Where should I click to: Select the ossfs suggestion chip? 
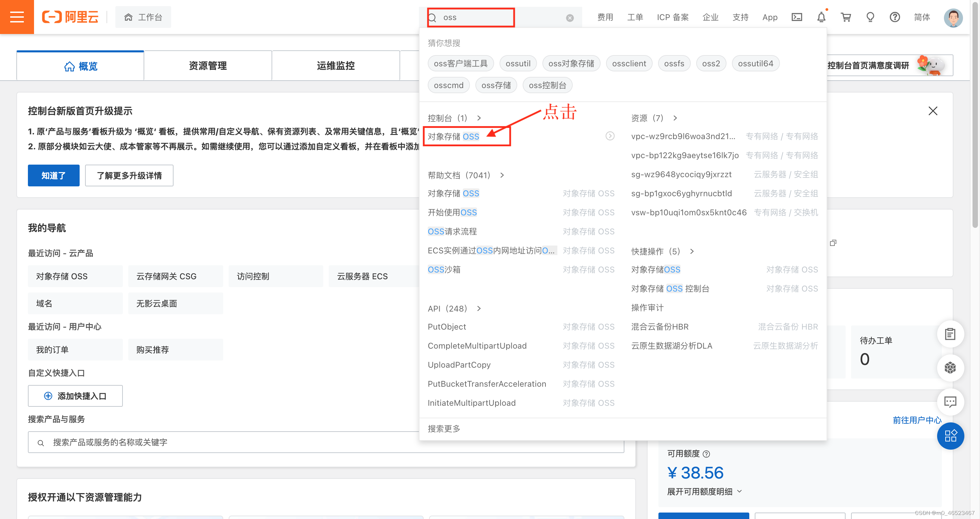point(674,64)
